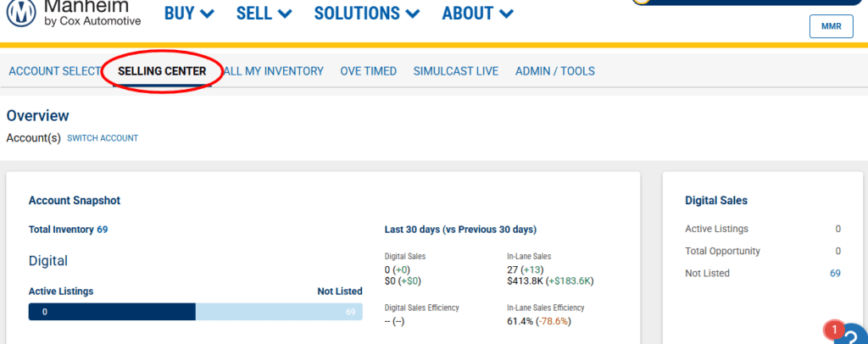Image resolution: width=868 pixels, height=344 pixels.
Task: Open the Admin / Tools tab
Action: click(x=554, y=71)
